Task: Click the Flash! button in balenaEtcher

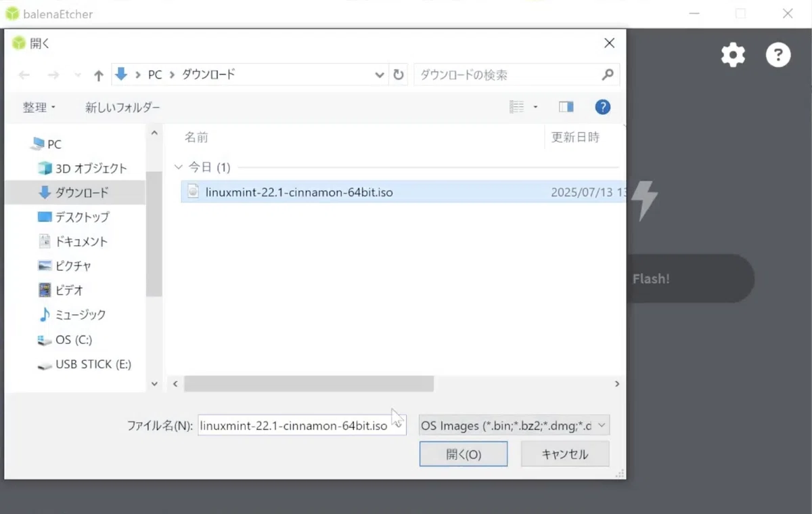Action: click(690, 278)
